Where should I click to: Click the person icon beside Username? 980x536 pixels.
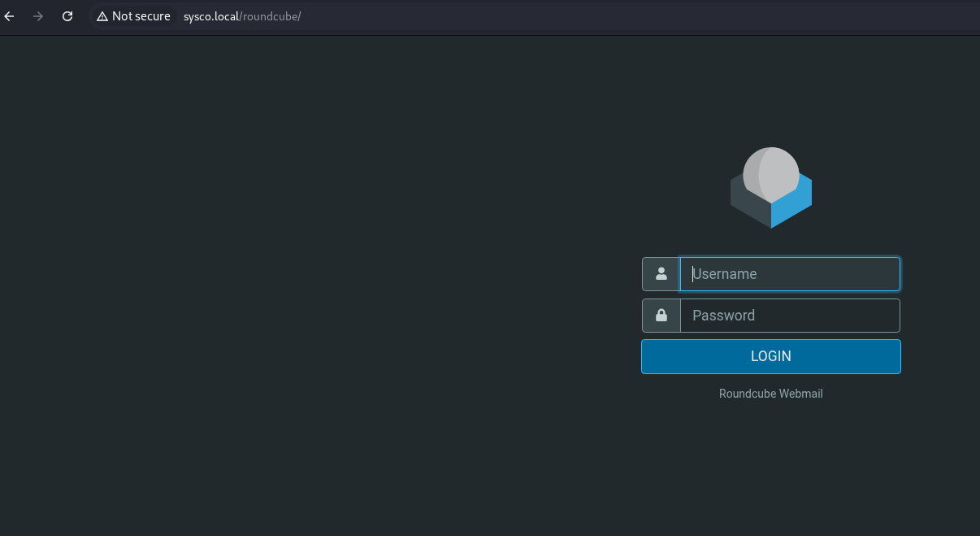coord(661,274)
